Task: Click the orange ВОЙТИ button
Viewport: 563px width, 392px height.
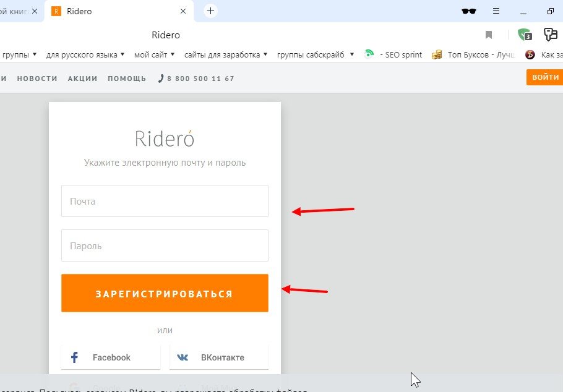Action: 544,77
